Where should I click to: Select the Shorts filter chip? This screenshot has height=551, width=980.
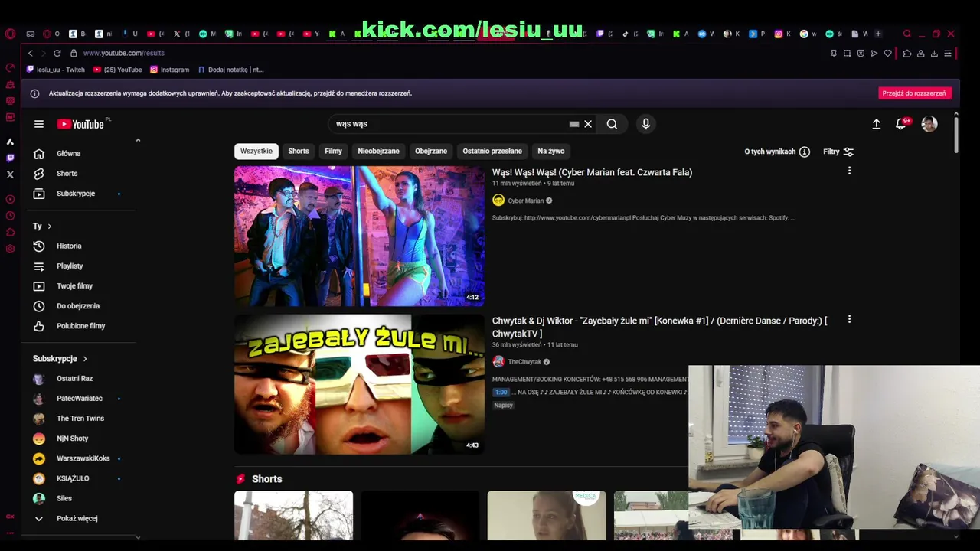pos(299,152)
